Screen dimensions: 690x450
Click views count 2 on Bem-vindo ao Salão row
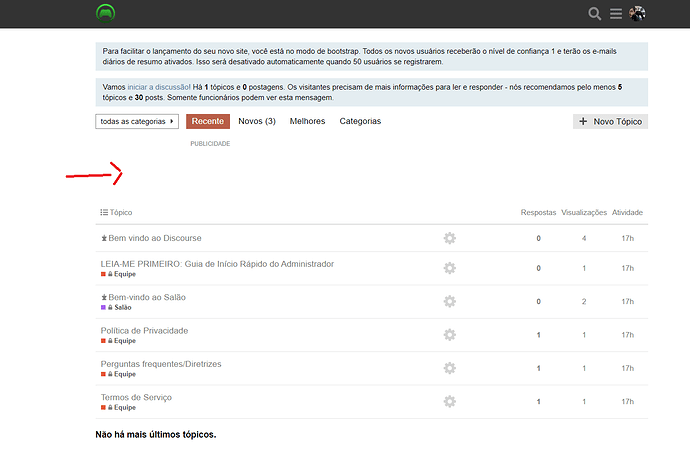[584, 302]
